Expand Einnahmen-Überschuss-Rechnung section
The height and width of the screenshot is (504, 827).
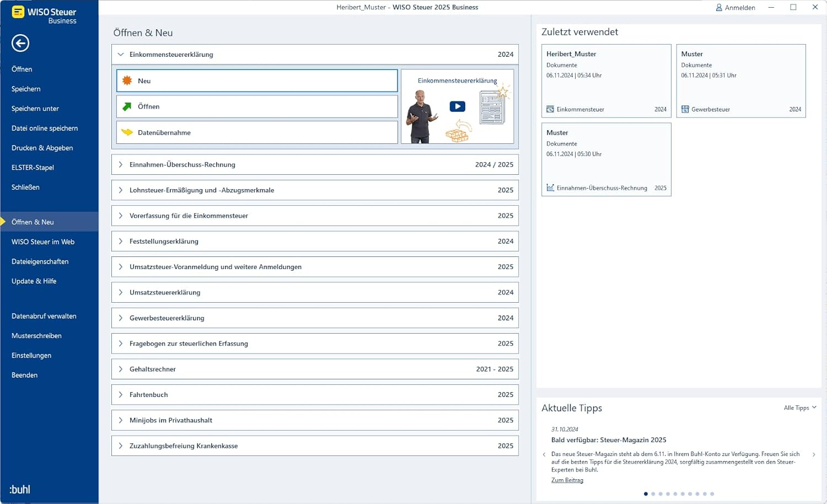point(121,164)
